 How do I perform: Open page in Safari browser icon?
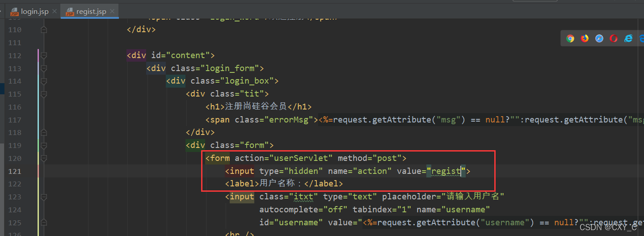tap(599, 38)
